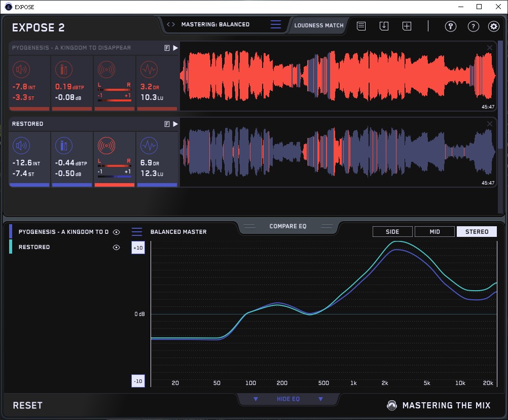The width and height of the screenshot is (508, 420).
Task: Click the stereo phase icon on Pyogenesis track
Action: click(x=106, y=69)
